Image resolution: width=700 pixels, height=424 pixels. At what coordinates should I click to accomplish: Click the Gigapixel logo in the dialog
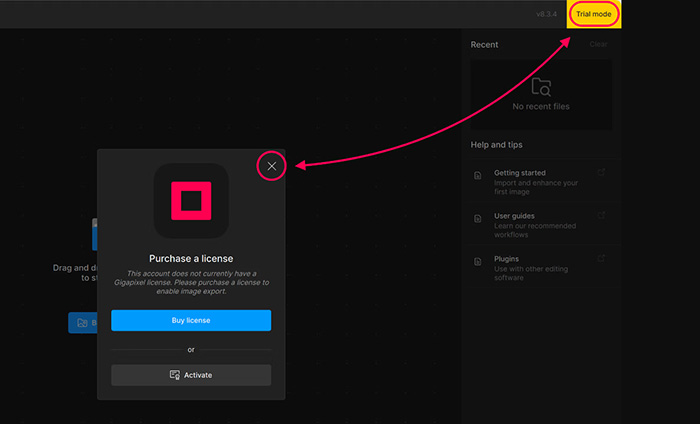(191, 200)
